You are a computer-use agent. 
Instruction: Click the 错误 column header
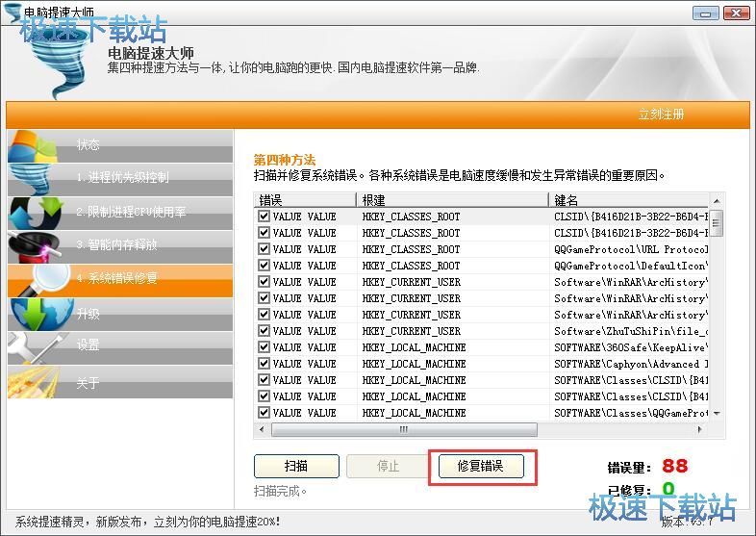tap(305, 200)
